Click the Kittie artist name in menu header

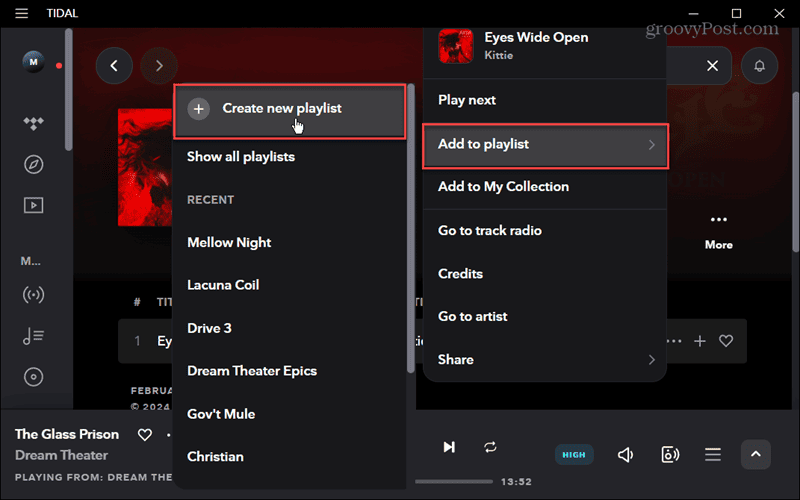click(x=498, y=55)
